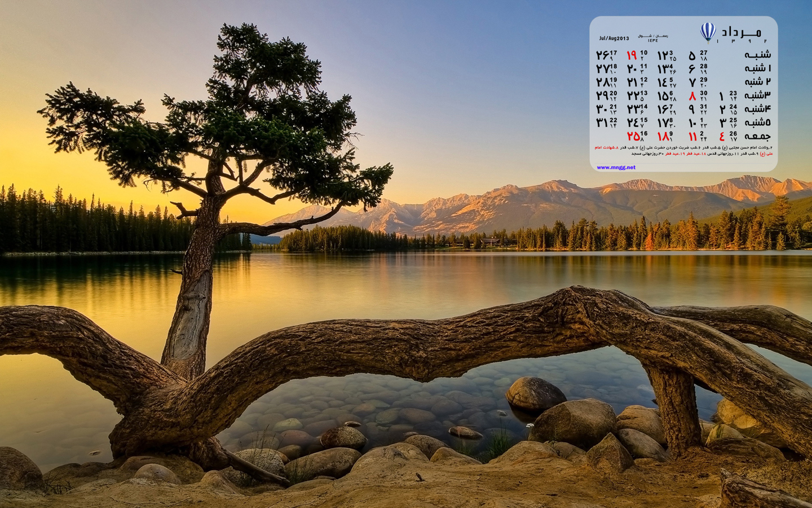Click Mordad day ۳ with Gregorian 25
Image resolution: width=812 pixels, height=508 pixels.
[x=727, y=123]
